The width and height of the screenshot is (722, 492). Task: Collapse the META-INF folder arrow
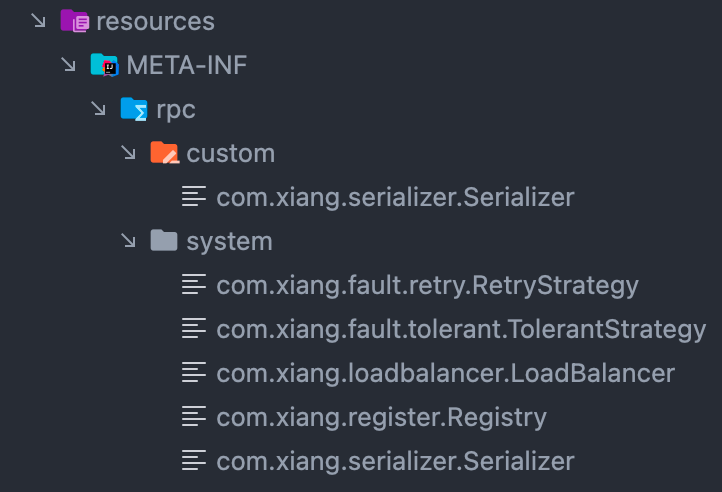pyautogui.click(x=68, y=65)
